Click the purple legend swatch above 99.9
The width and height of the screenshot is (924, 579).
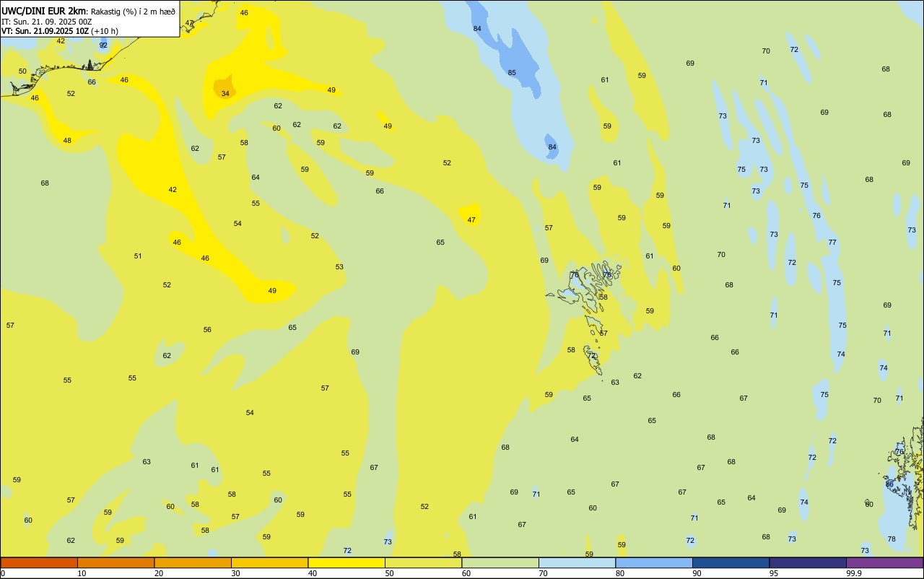(x=884, y=562)
